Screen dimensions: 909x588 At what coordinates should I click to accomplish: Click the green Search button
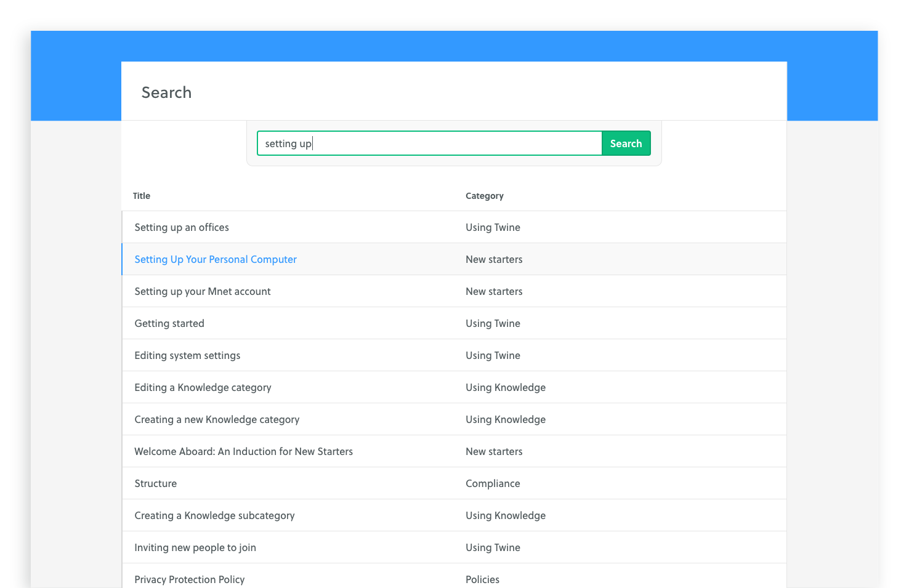click(626, 143)
